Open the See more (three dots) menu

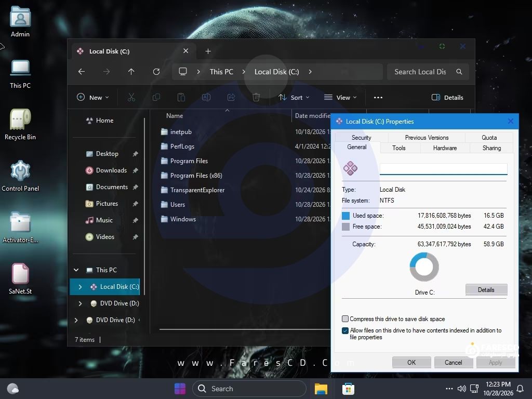(x=378, y=97)
